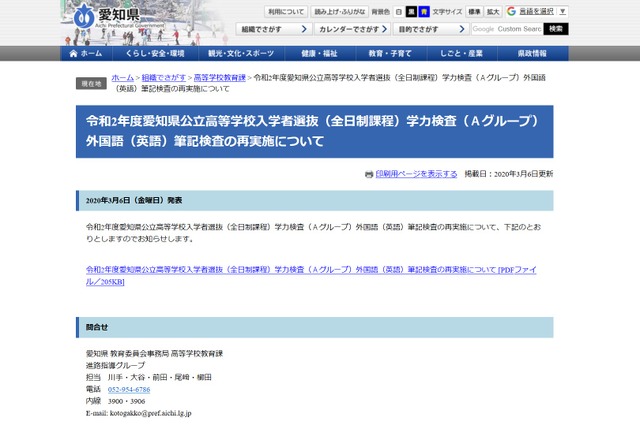This screenshot has width=640, height=425.
Task: Set text size to 標準 (standard)
Action: click(475, 11)
